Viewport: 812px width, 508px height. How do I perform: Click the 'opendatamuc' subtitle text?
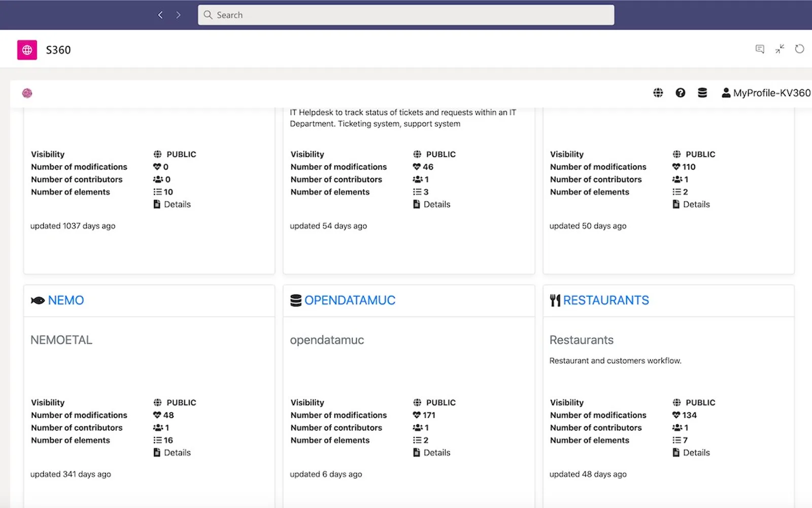pos(327,340)
